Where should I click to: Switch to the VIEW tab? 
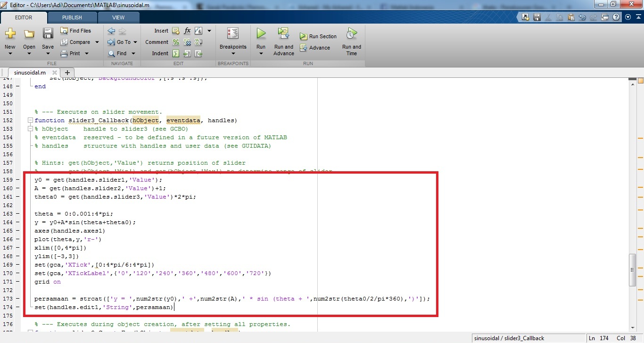(118, 17)
